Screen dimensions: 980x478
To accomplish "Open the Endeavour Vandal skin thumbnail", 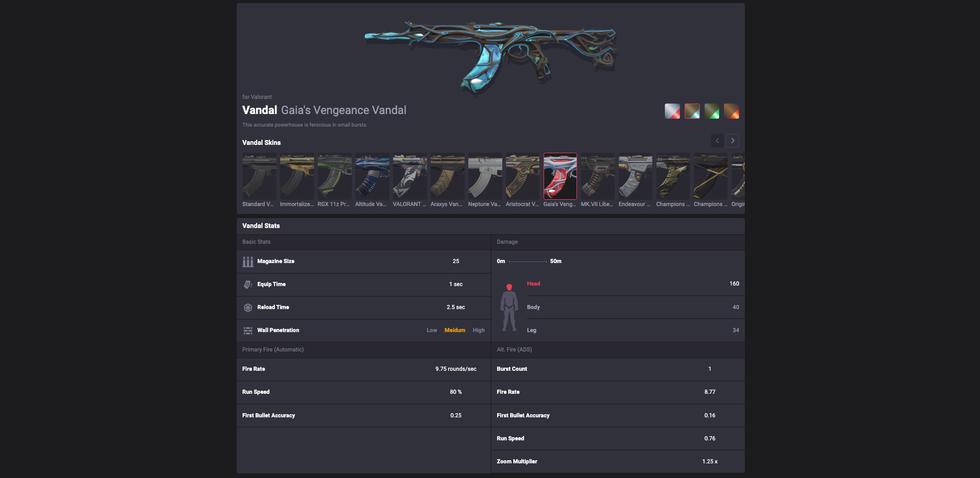I will (x=636, y=176).
